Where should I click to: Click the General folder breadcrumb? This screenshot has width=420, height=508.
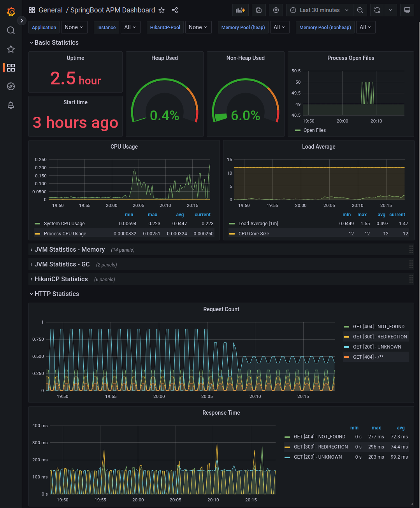point(51,10)
